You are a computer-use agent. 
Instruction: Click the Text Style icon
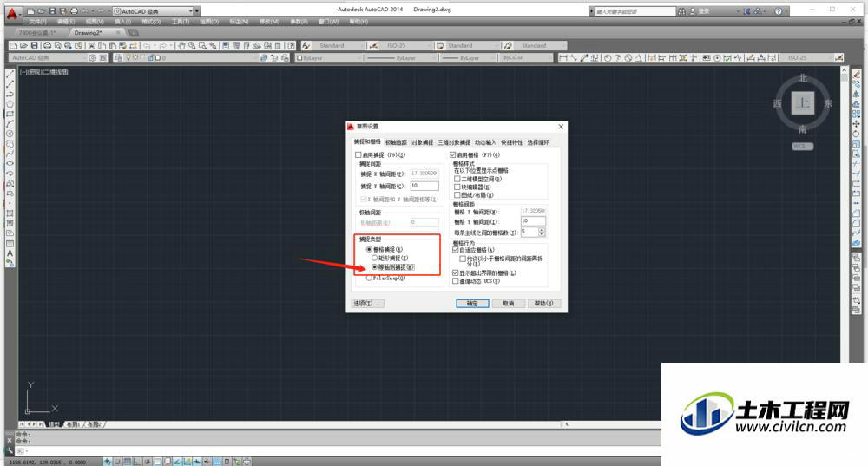pyautogui.click(x=306, y=45)
